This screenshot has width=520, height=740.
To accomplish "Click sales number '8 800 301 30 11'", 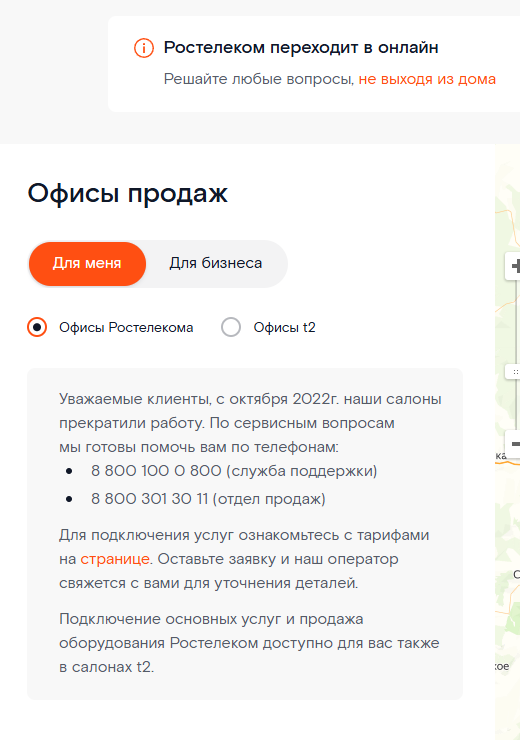I will [150, 499].
